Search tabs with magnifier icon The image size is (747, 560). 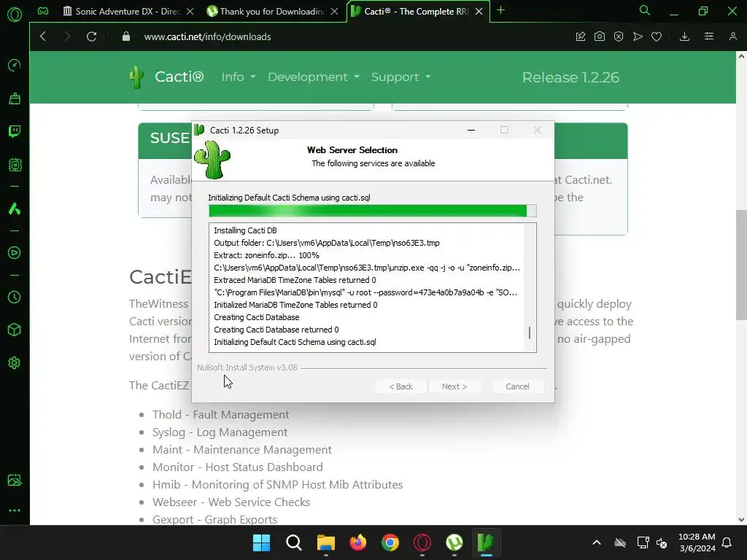tap(645, 10)
